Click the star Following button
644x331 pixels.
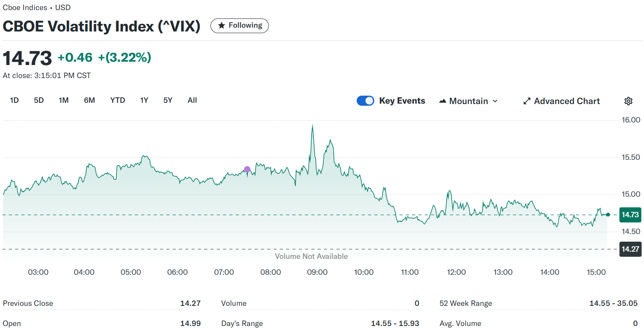239,26
